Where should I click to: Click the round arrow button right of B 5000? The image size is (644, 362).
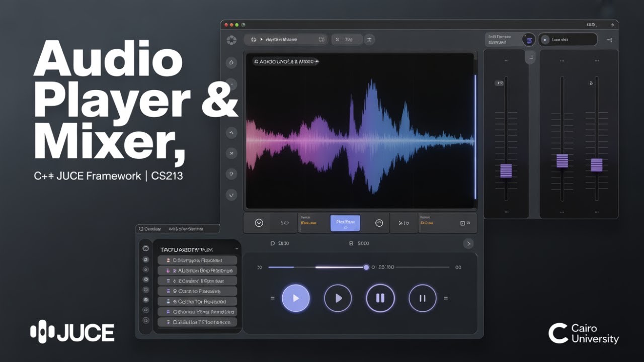click(x=468, y=244)
